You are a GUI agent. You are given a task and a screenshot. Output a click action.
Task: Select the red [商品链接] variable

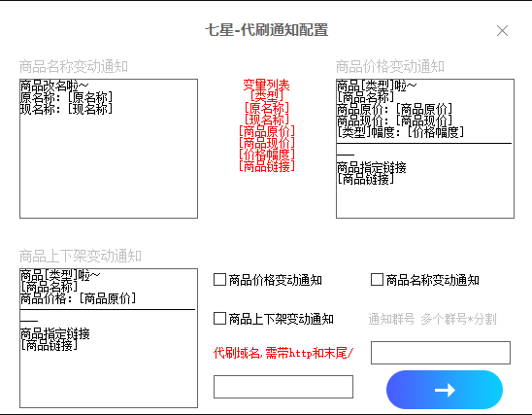[267, 166]
